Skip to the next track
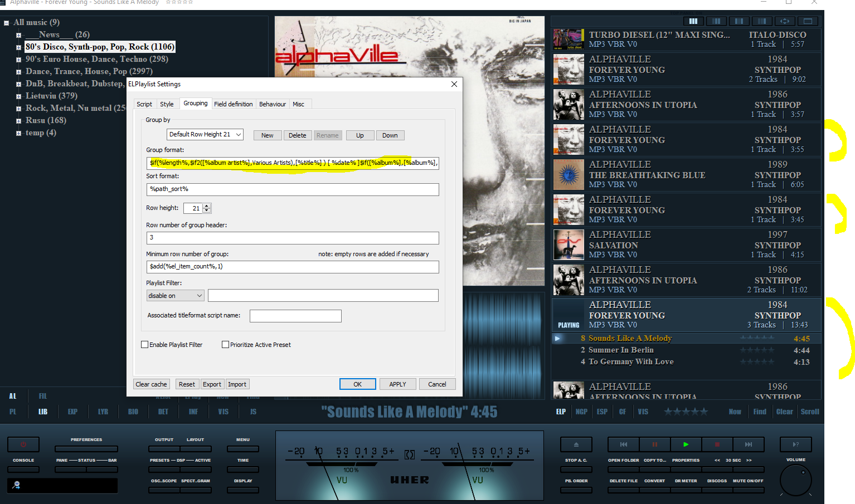Viewport: 855px width, 504px height. point(749,444)
